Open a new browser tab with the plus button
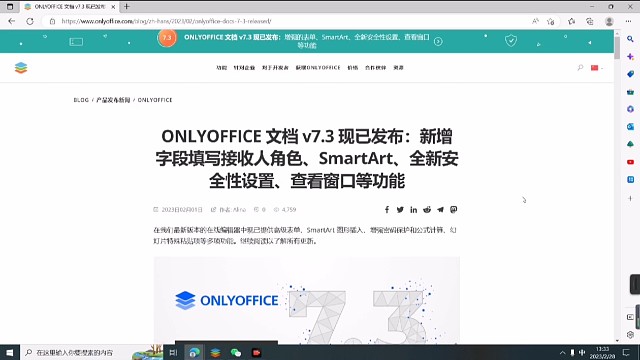The width and height of the screenshot is (640, 360). point(127,7)
